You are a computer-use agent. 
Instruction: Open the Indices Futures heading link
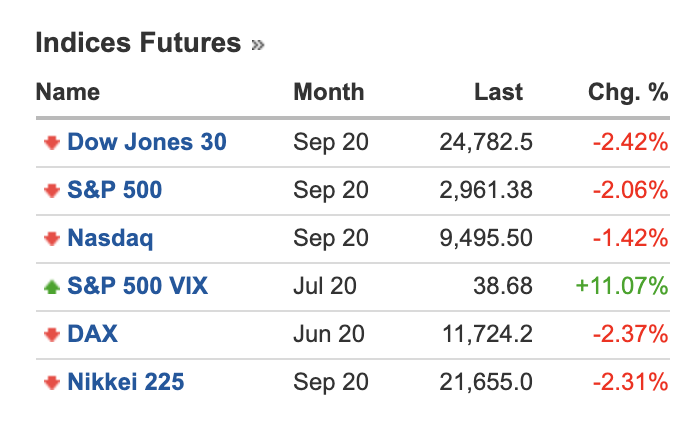point(138,43)
